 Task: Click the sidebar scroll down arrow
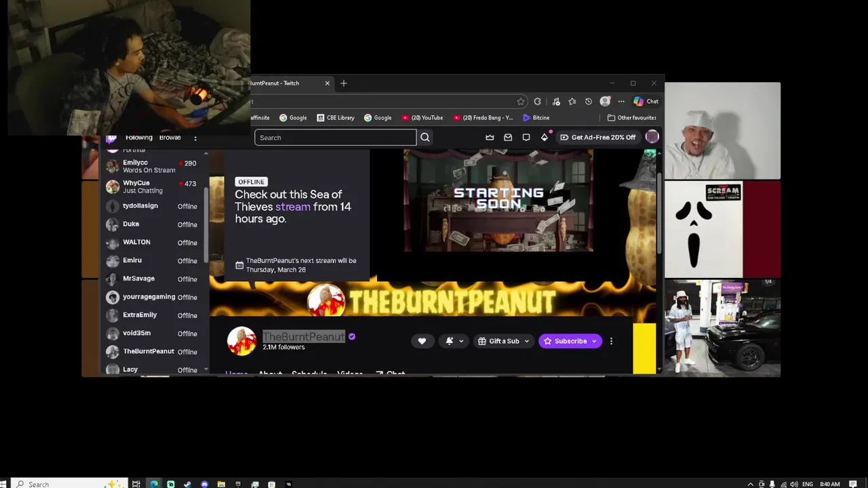pyautogui.click(x=206, y=369)
